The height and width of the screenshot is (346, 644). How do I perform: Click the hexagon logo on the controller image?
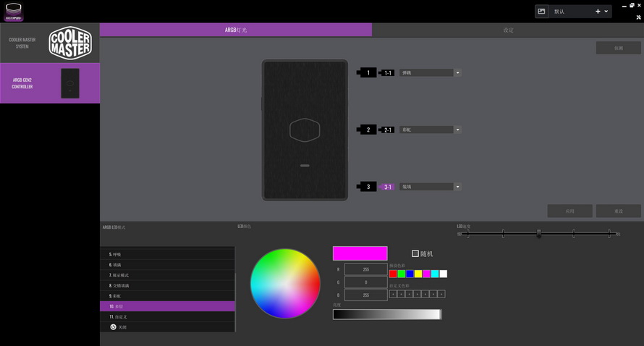[x=305, y=131]
